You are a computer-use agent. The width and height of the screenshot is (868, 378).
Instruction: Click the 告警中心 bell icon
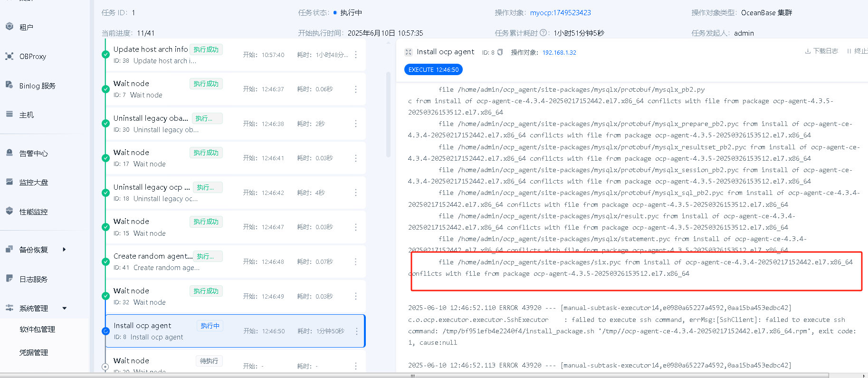[10, 153]
